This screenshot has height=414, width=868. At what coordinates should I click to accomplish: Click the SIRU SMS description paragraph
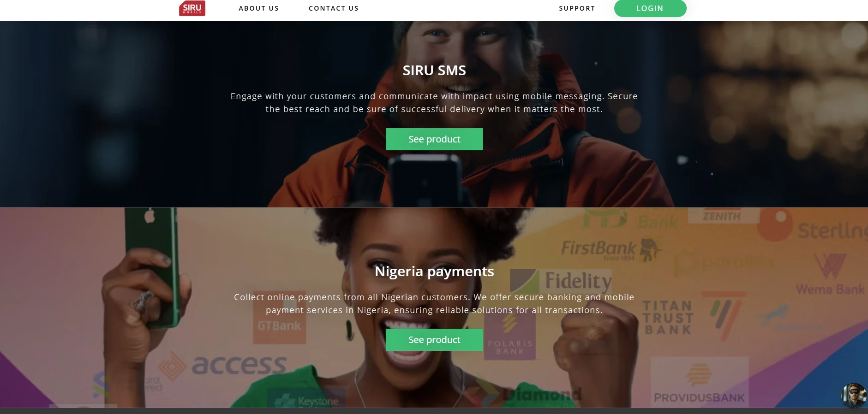pyautogui.click(x=434, y=103)
